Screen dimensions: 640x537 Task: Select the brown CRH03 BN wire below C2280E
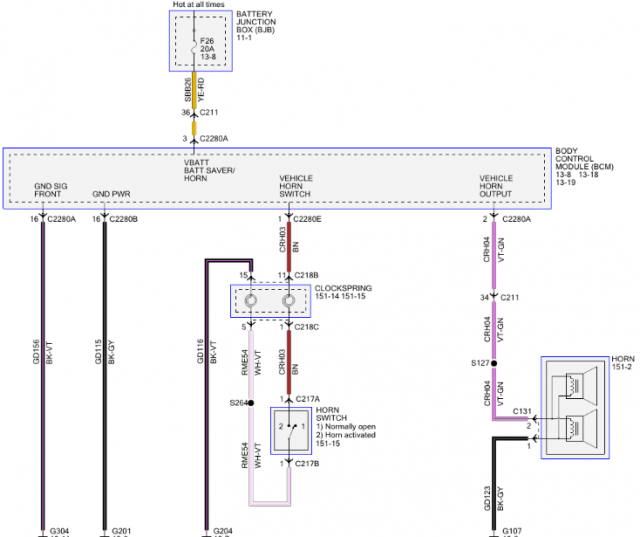[x=289, y=247]
